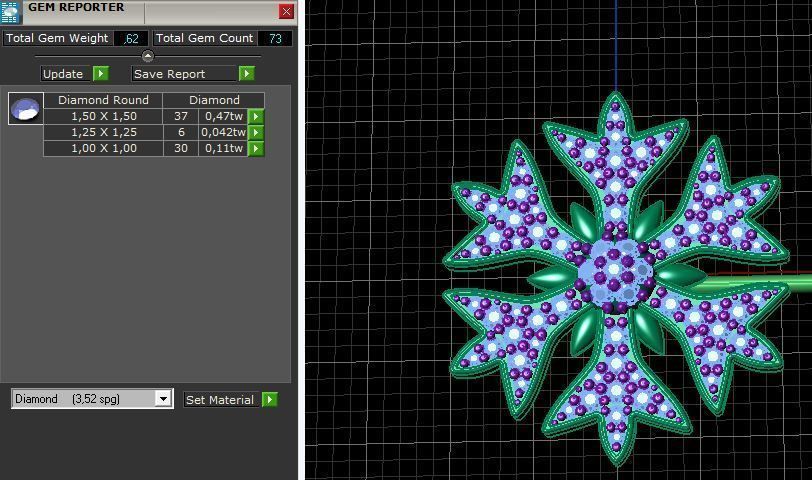The image size is (812, 480).
Task: Select the 1,50 X 1,50 size cell
Action: coord(104,117)
